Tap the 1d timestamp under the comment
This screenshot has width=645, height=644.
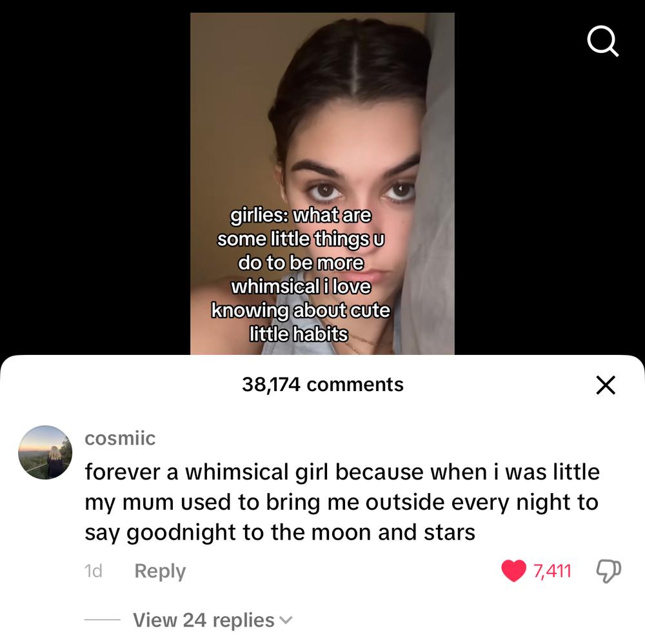point(93,571)
